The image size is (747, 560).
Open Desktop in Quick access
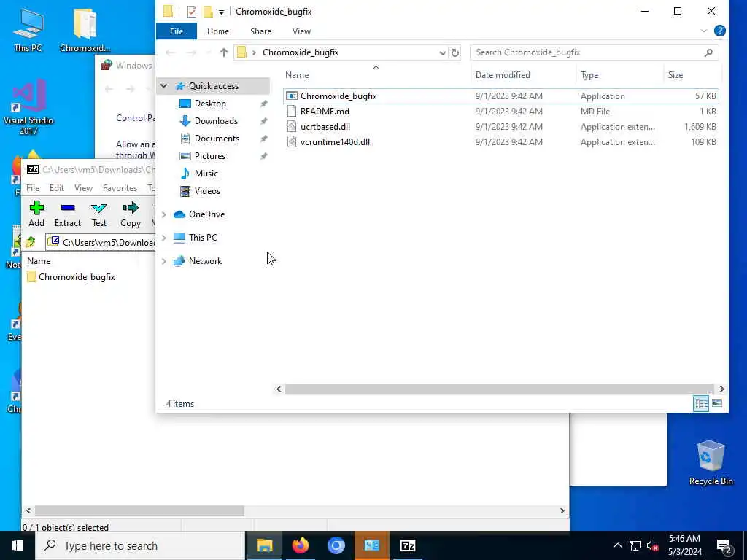pyautogui.click(x=210, y=104)
